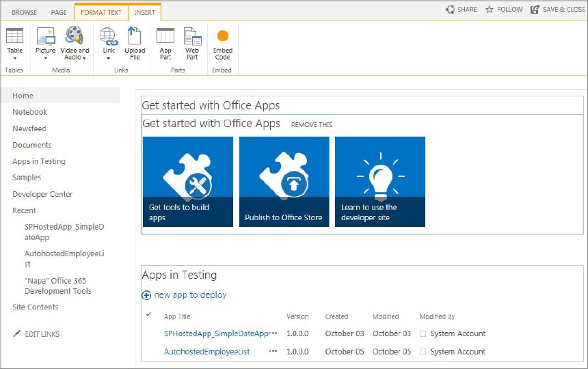Click the Table icon in the ribbon

click(14, 36)
